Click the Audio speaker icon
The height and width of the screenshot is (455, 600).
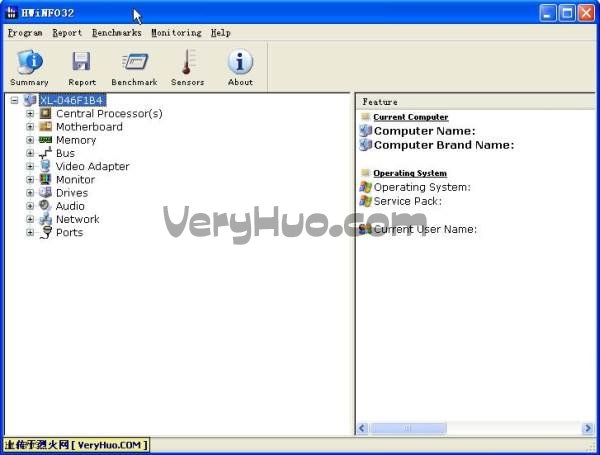46,205
